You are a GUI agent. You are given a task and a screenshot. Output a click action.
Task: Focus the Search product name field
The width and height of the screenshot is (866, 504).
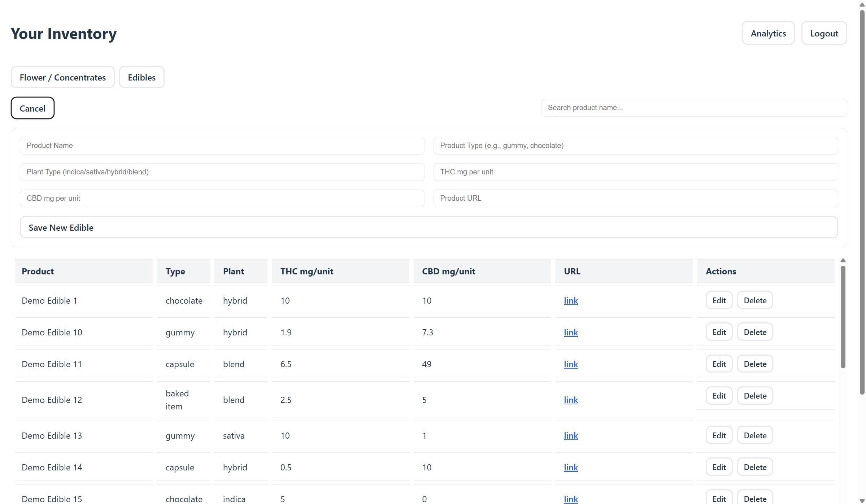tap(693, 108)
